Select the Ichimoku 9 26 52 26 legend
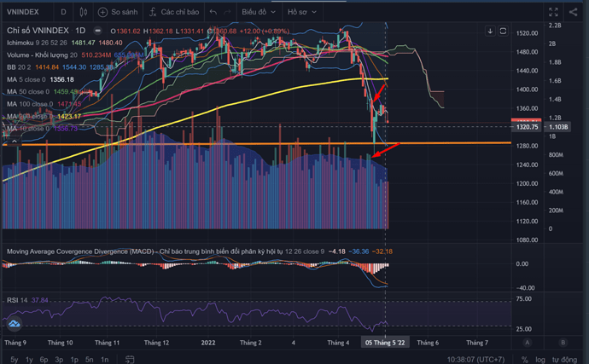The image size is (589, 364). (37, 43)
